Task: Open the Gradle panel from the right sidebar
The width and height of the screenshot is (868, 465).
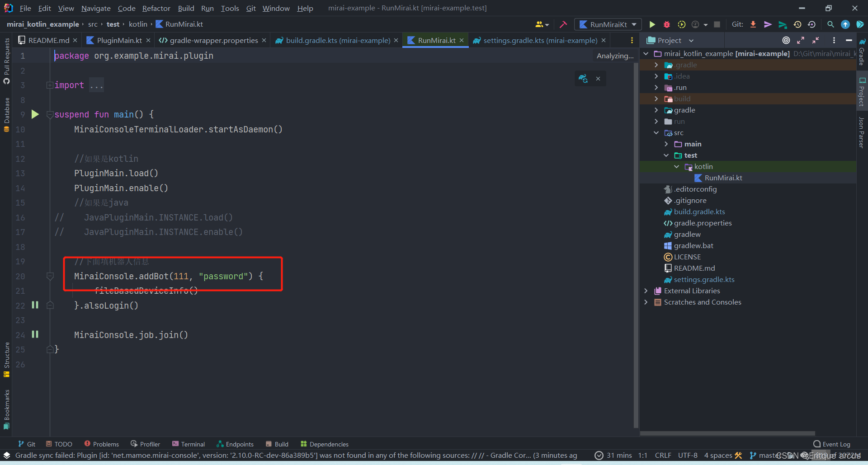Action: (x=862, y=54)
